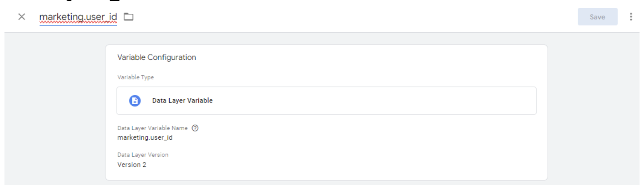Click the marketing.user_id title name field
This screenshot has height=193, width=644.
[x=78, y=17]
